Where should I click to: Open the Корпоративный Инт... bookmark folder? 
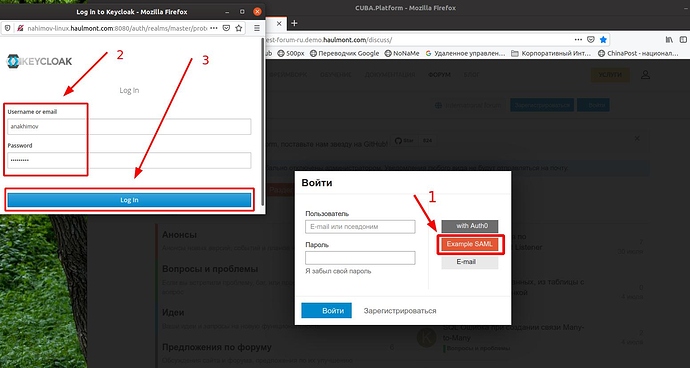552,53
